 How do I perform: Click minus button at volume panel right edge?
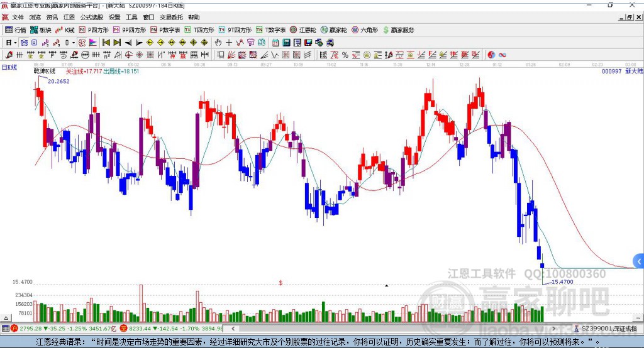tap(638, 318)
